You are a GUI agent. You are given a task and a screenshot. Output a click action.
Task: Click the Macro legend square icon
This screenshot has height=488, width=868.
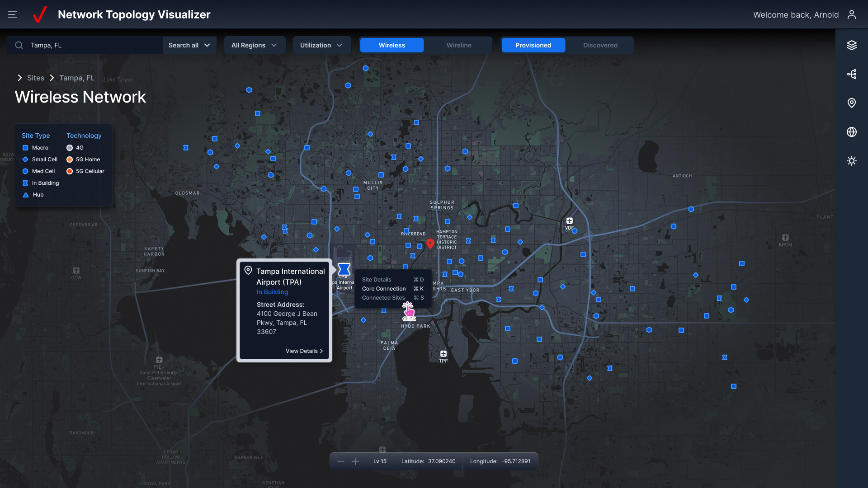25,148
